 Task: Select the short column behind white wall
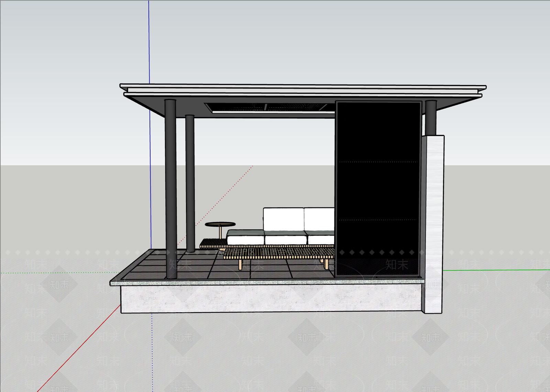(x=431, y=118)
